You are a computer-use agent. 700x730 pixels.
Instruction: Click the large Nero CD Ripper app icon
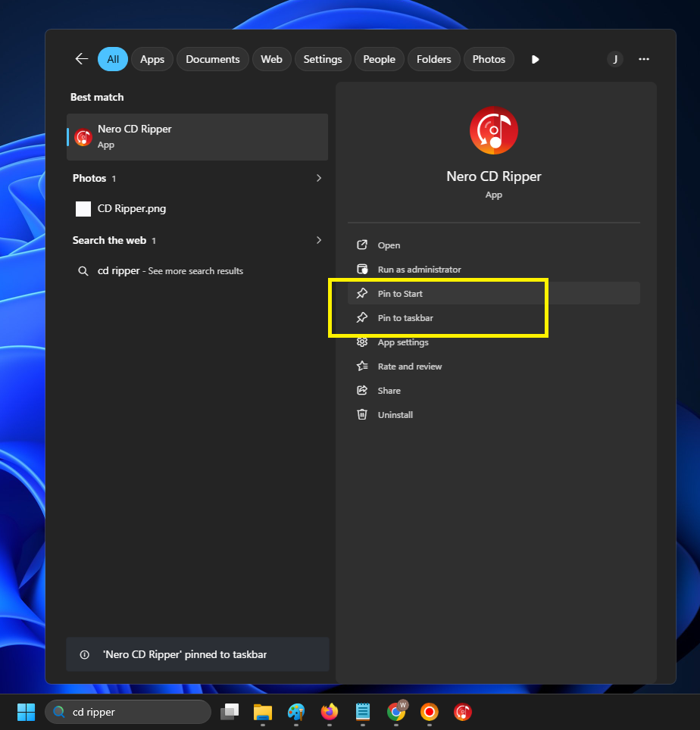(494, 130)
